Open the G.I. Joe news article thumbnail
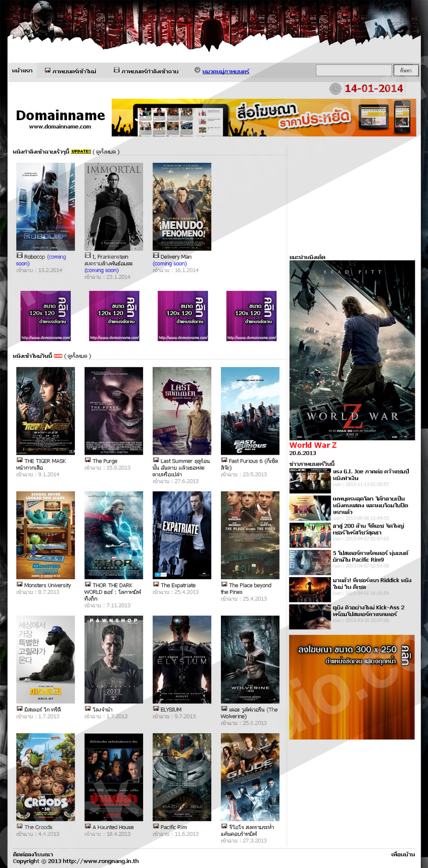 [x=310, y=481]
